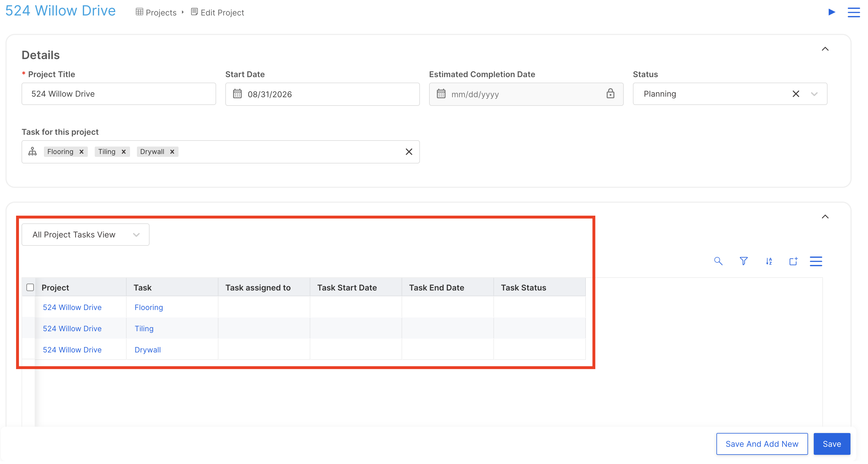
Task: Click the Edit Project breadcrumb
Action: pyautogui.click(x=222, y=12)
